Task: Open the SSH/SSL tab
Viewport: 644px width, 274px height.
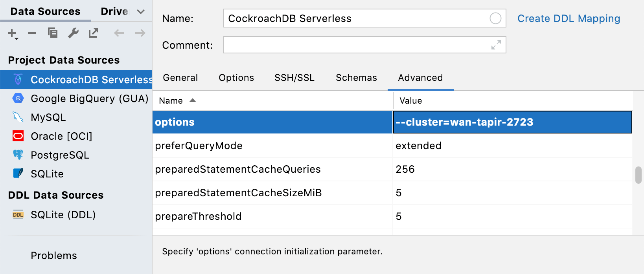Action: coord(294,78)
